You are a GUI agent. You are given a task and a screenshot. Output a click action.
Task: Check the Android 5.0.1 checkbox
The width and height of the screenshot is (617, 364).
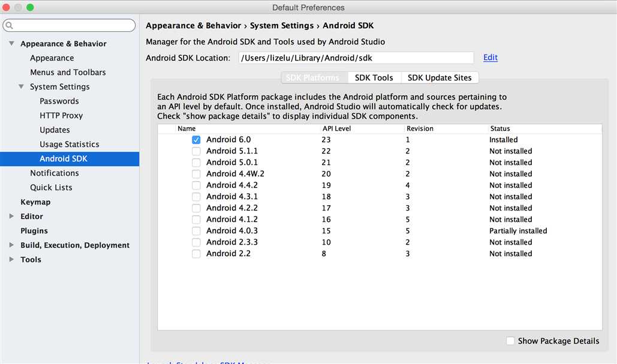point(196,163)
